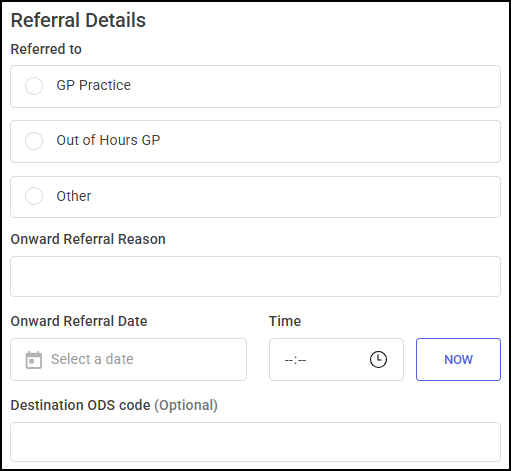Click the Select a date placeholder text
The width and height of the screenshot is (511, 471).
tap(92, 359)
